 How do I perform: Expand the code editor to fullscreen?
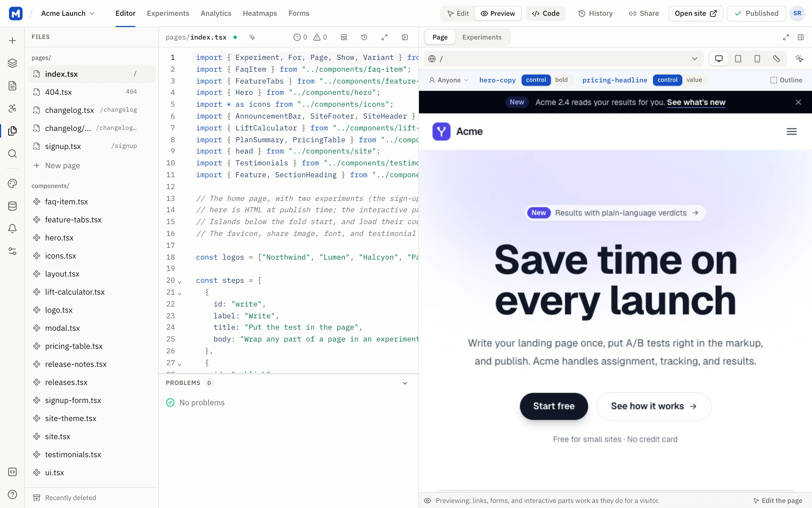pos(385,37)
